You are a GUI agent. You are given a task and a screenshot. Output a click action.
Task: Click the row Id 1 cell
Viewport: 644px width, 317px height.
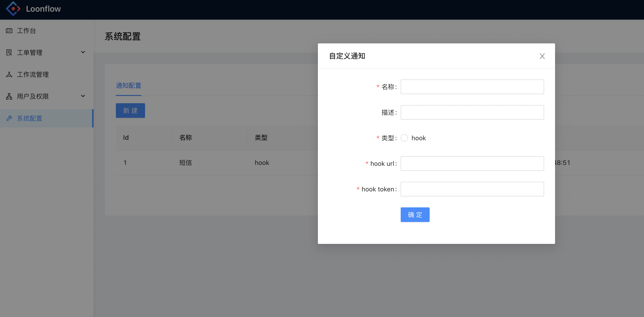tap(125, 163)
